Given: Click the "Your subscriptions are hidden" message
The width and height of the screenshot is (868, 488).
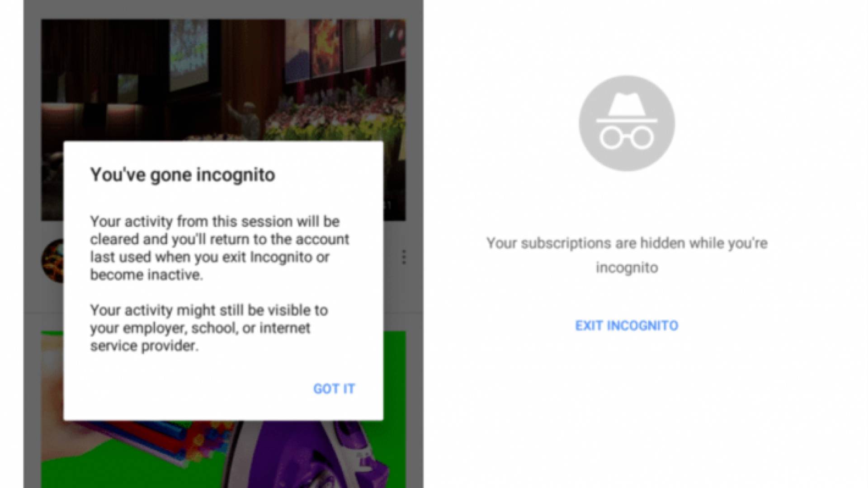Looking at the screenshot, I should (x=627, y=255).
